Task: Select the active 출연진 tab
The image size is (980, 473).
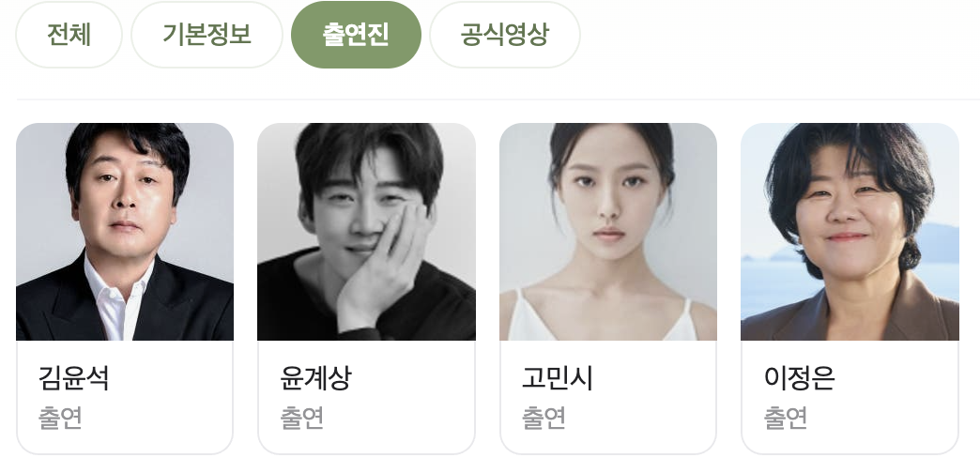Action: pos(357,35)
